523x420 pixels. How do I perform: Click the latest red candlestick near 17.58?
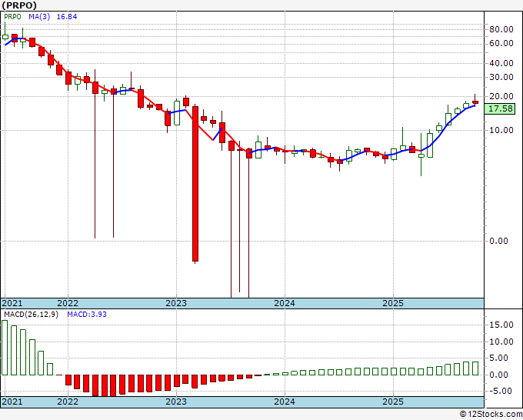[475, 102]
